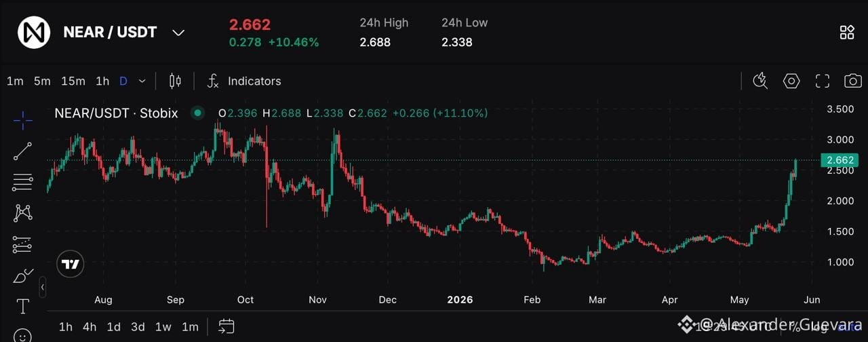868x342 pixels.
Task: Click the TradingView logo on chart
Action: [x=71, y=264]
